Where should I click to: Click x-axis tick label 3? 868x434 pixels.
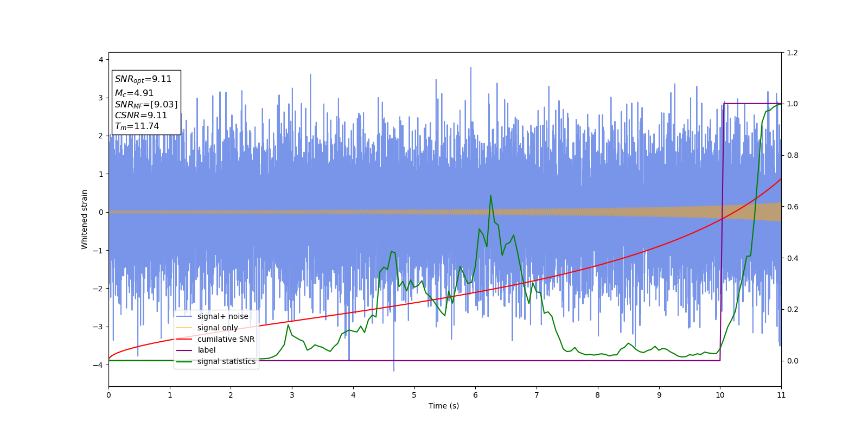[292, 395]
